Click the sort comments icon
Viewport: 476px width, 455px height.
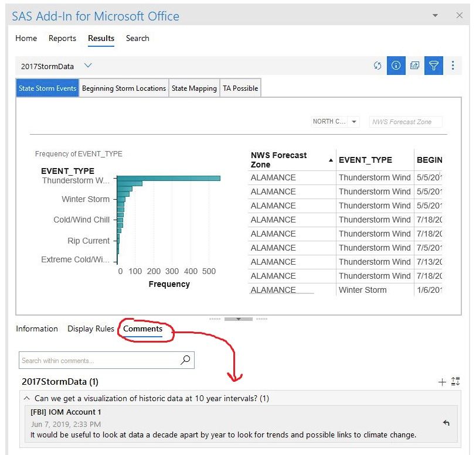pos(455,382)
